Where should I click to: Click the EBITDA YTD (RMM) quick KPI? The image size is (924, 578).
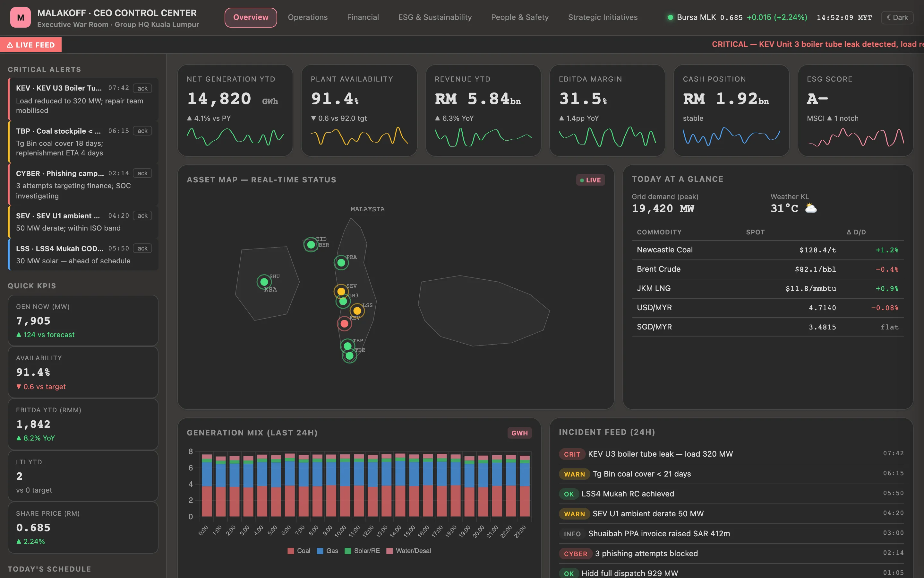pyautogui.click(x=83, y=424)
